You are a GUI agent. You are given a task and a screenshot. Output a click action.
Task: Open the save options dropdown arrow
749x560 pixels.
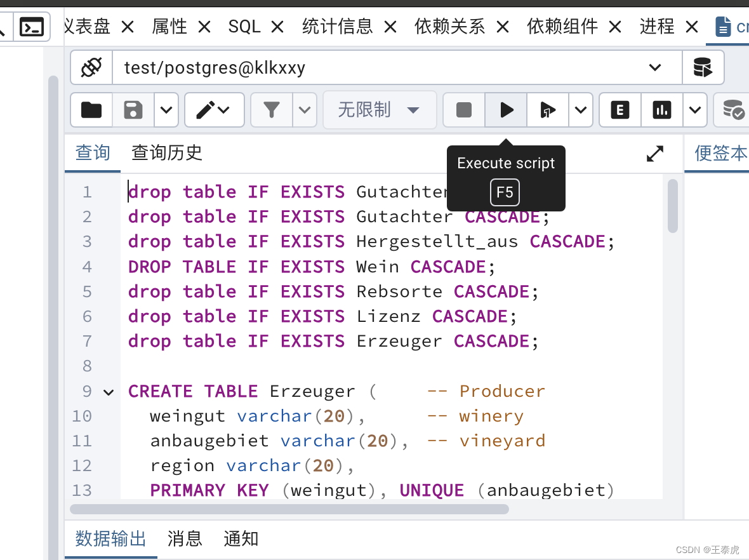tap(166, 109)
